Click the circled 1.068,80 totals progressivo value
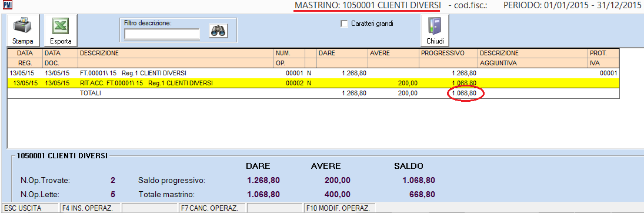This screenshot has width=644, height=213. click(x=464, y=94)
